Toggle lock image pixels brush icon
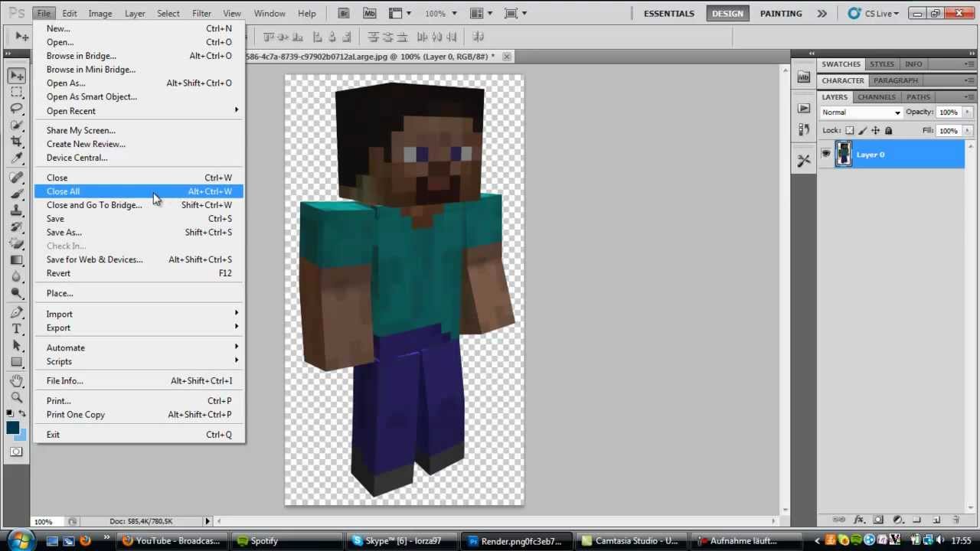Viewport: 980px width, 551px height. pos(863,131)
